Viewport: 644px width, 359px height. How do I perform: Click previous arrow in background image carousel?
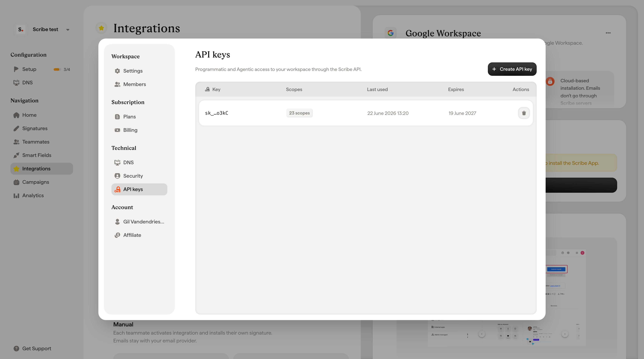pos(482,334)
